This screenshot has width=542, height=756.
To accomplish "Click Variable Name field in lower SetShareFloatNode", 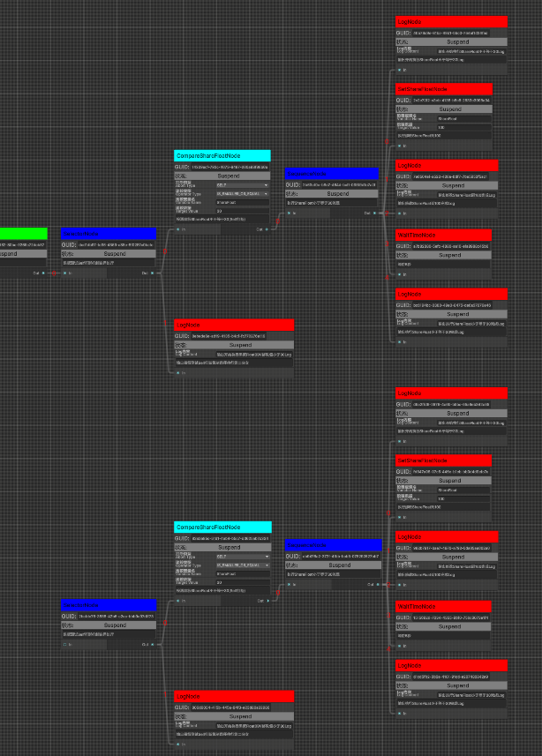I will coord(463,490).
